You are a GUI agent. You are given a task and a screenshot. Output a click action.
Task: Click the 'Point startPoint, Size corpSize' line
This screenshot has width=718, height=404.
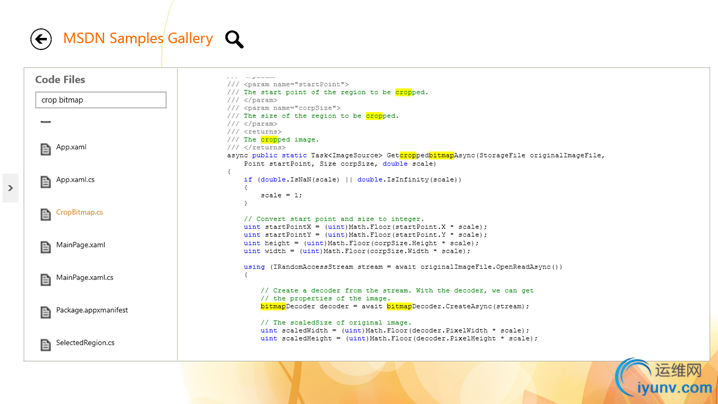pyautogui.click(x=340, y=164)
